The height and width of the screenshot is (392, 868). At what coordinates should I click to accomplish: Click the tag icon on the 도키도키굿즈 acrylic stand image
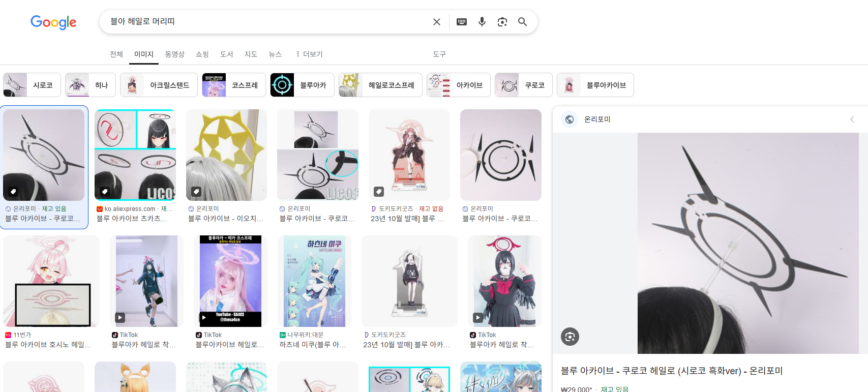(379, 192)
